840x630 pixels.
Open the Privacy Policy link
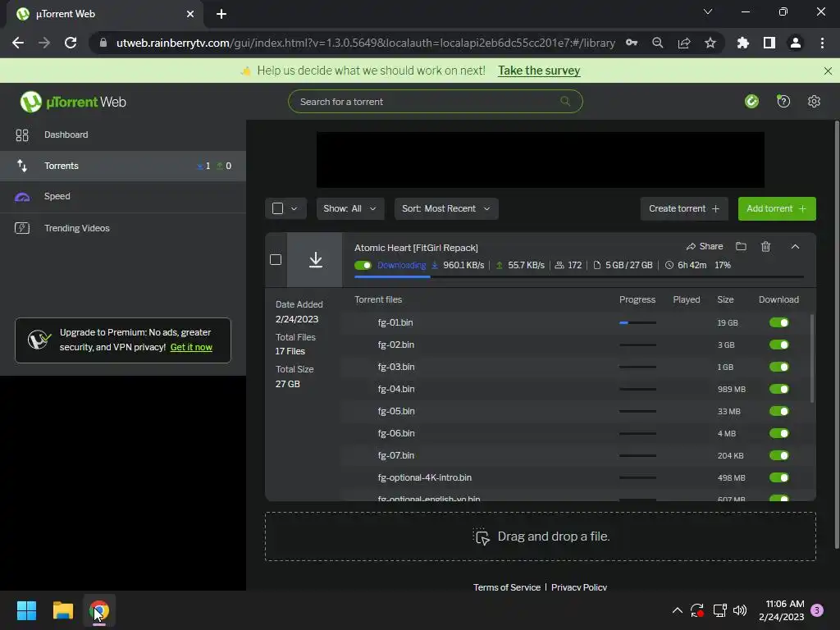pos(579,587)
